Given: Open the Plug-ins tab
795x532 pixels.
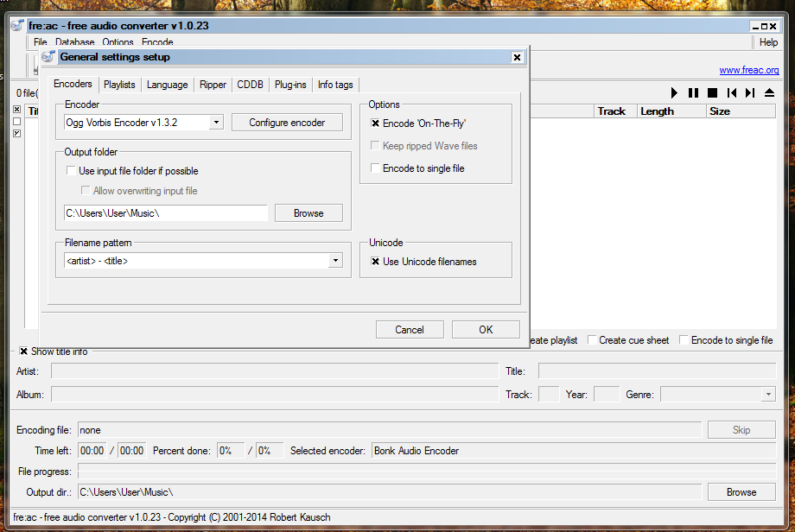Looking at the screenshot, I should point(290,85).
